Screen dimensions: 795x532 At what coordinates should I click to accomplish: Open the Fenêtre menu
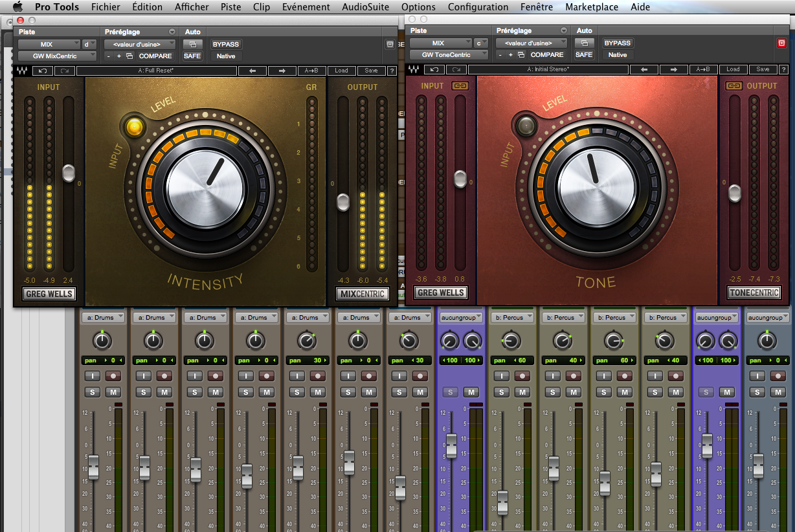(x=537, y=7)
